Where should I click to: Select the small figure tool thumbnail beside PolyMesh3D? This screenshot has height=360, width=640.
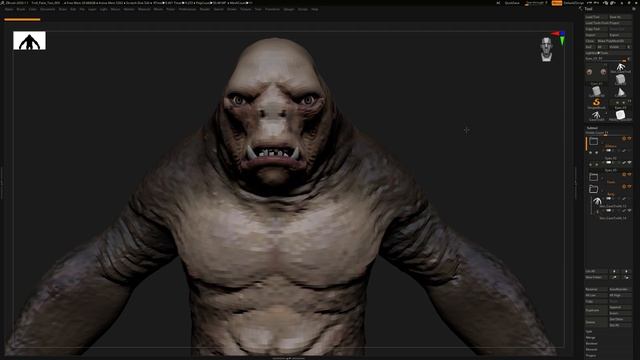(x=596, y=115)
